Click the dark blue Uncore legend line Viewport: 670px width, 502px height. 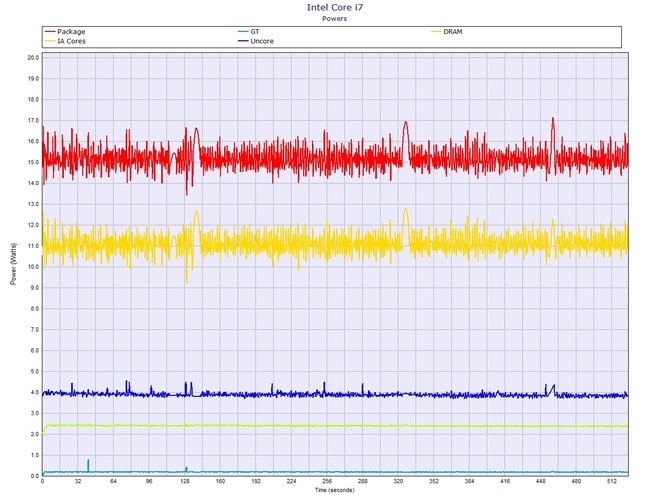pos(243,41)
